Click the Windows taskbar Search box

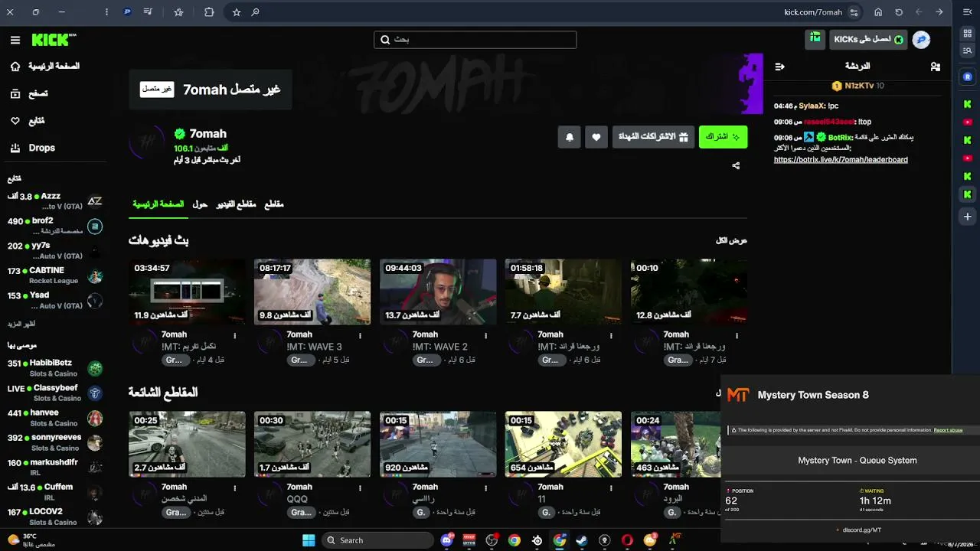tap(377, 540)
